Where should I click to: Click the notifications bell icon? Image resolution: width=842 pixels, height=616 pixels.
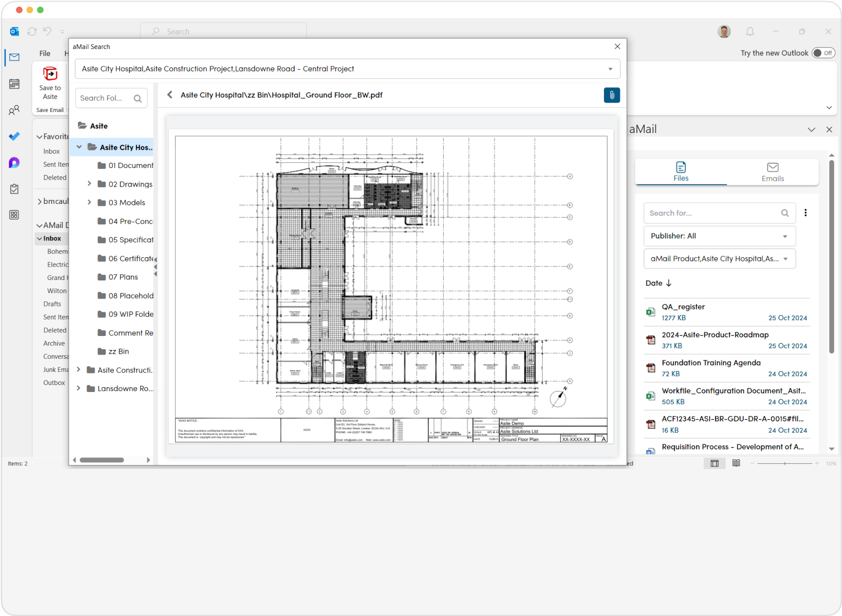point(750,32)
